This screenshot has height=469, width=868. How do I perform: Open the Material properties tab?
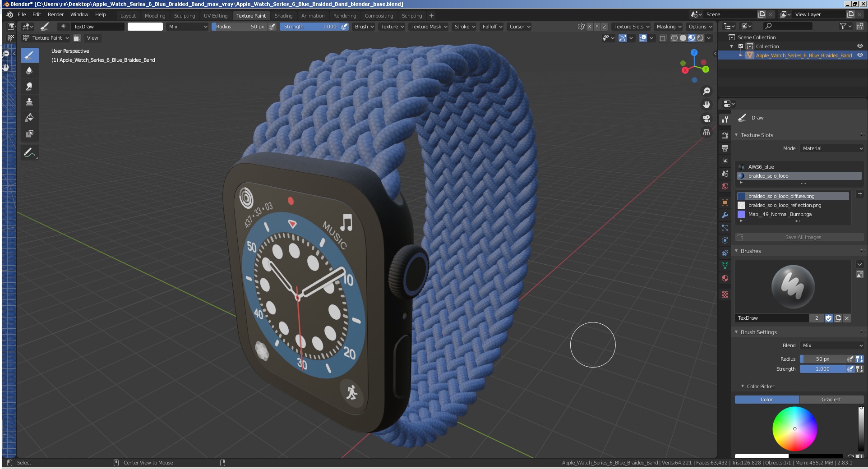725,278
